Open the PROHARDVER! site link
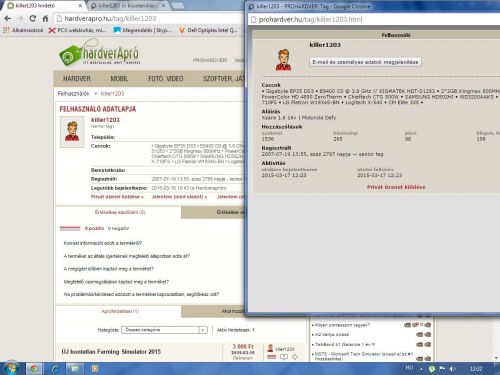500x375 pixels. point(210,60)
